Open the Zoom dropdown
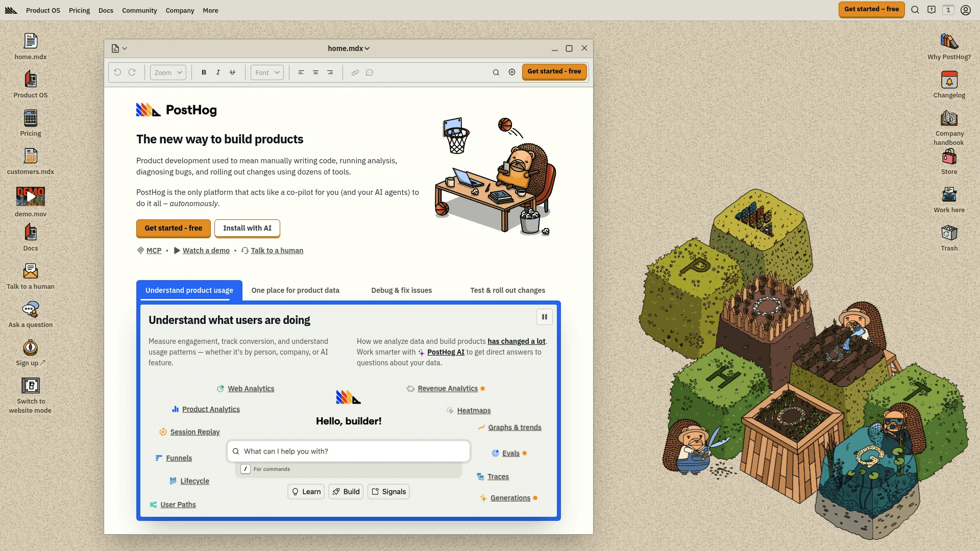Screen dimensions: 980x551 [168, 72]
